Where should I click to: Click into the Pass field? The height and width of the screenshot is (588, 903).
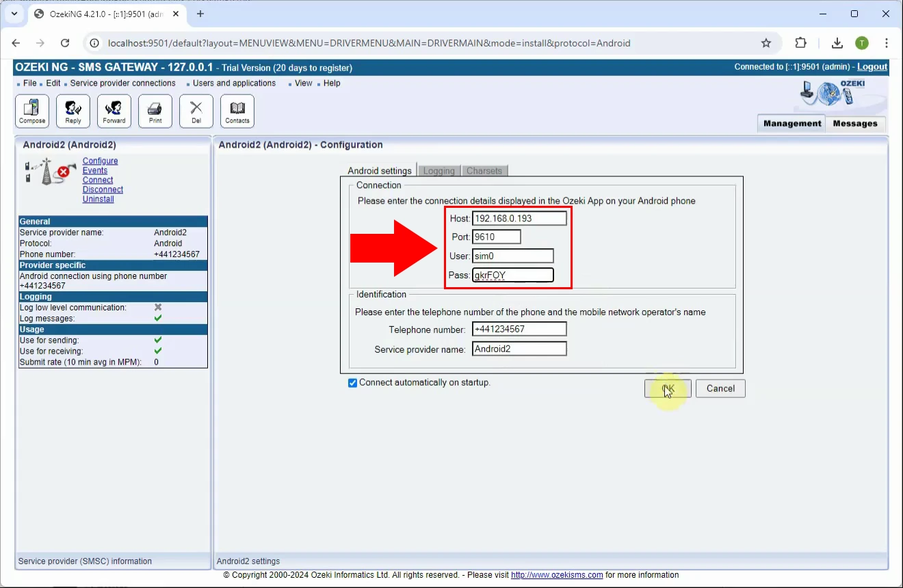[512, 276]
